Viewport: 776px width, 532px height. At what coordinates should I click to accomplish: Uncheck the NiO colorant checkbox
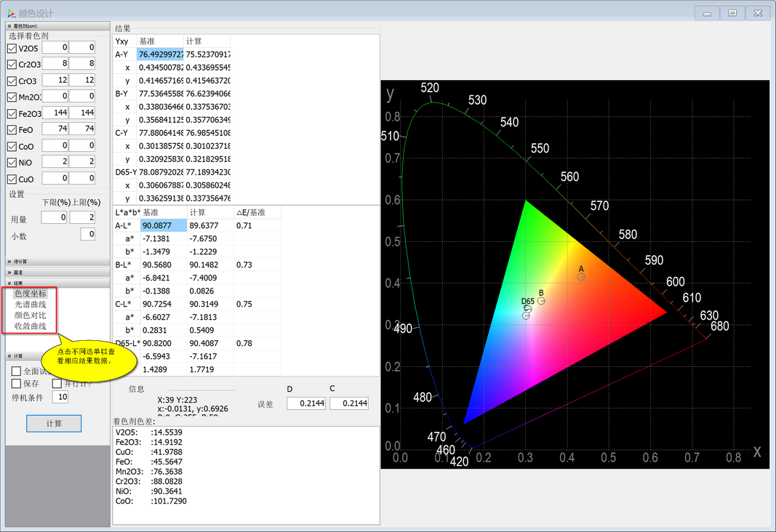[x=12, y=162]
